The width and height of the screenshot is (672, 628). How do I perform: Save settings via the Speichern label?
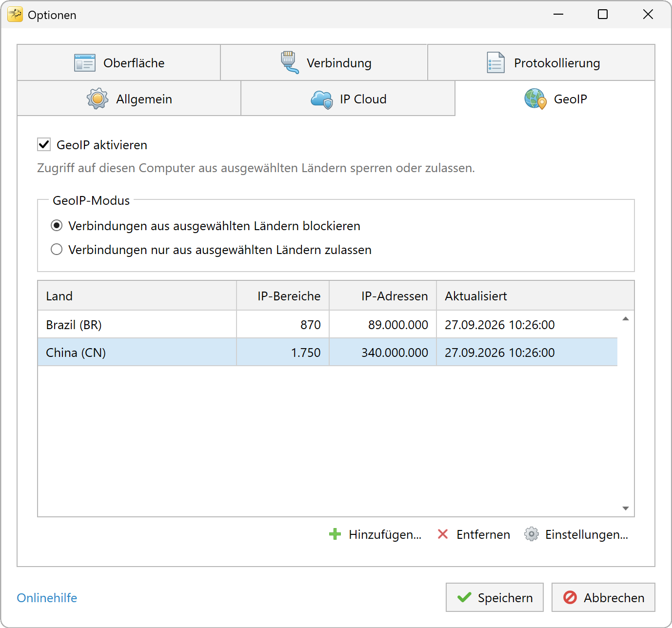point(505,598)
